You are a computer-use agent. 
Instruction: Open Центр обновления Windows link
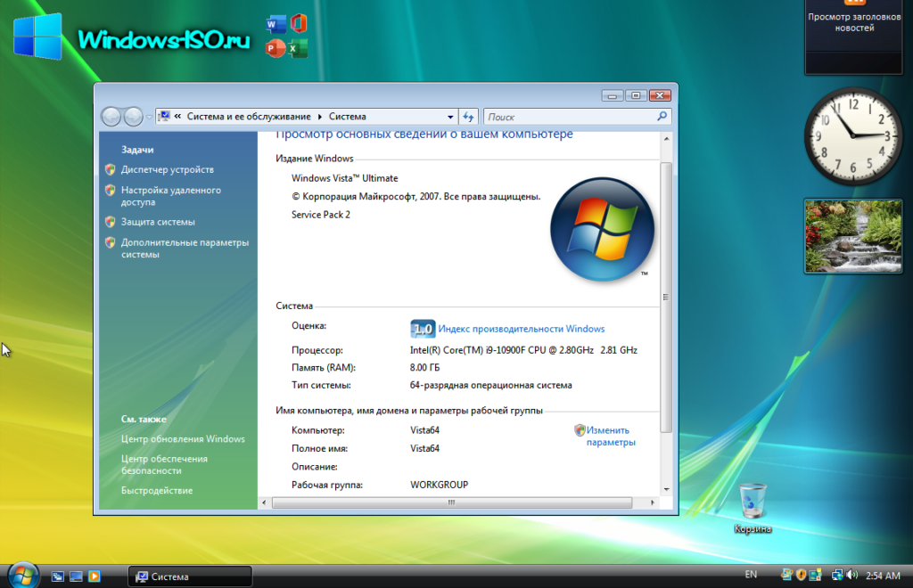183,439
